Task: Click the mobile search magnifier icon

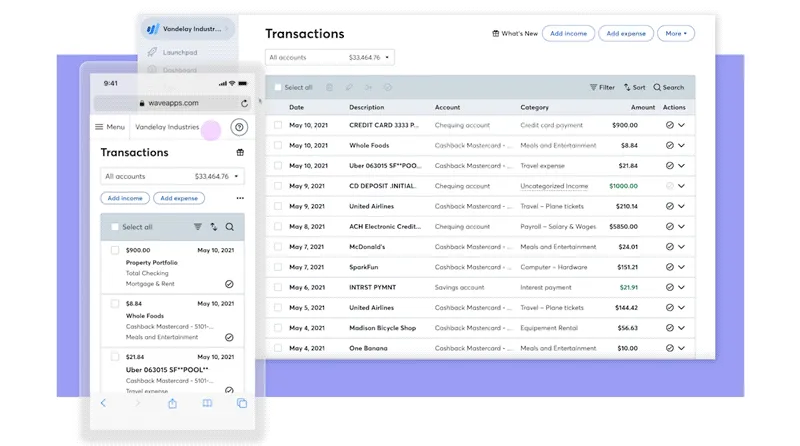Action: click(x=230, y=227)
